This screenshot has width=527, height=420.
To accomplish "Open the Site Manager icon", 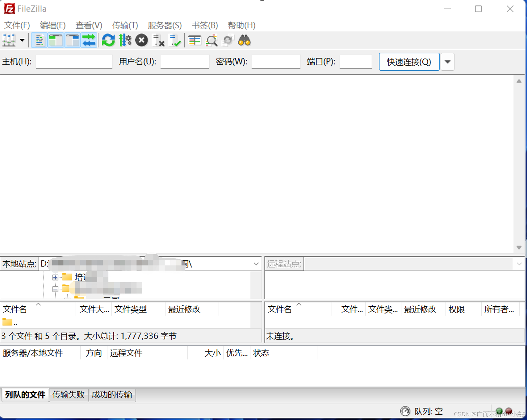I will [9, 40].
